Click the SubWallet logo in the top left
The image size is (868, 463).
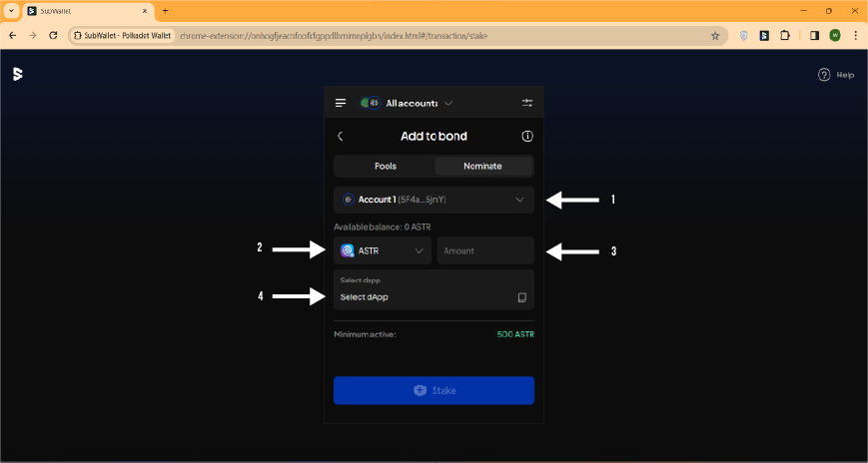pos(17,74)
